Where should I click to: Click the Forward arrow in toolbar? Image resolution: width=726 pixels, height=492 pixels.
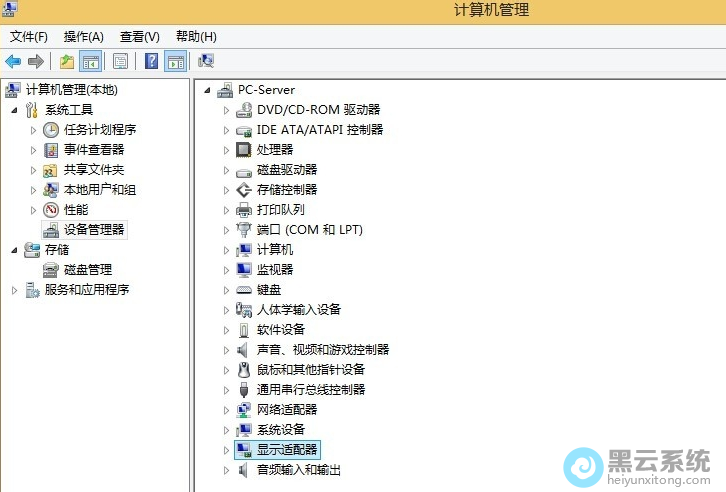click(36, 61)
